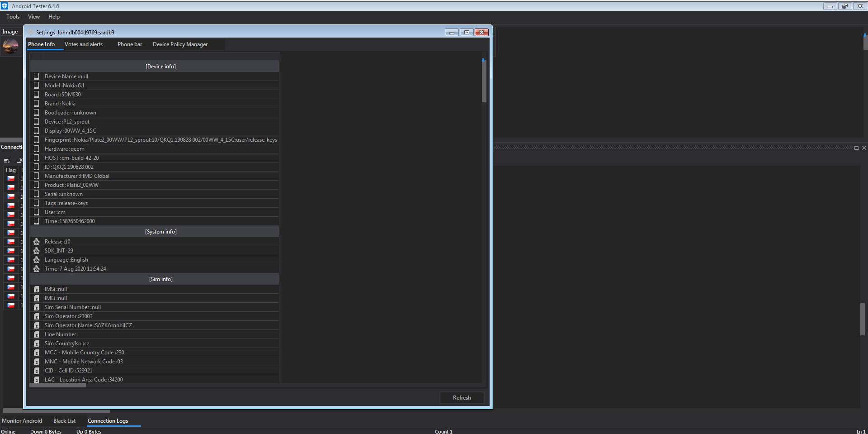Minimize the Settings_John dialog window
868x434 pixels.
click(452, 32)
